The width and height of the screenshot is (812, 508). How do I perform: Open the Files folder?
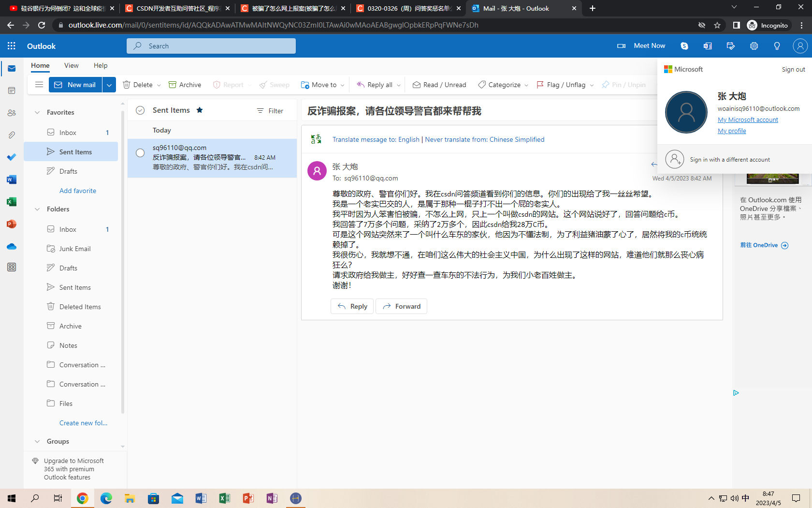(x=71, y=403)
